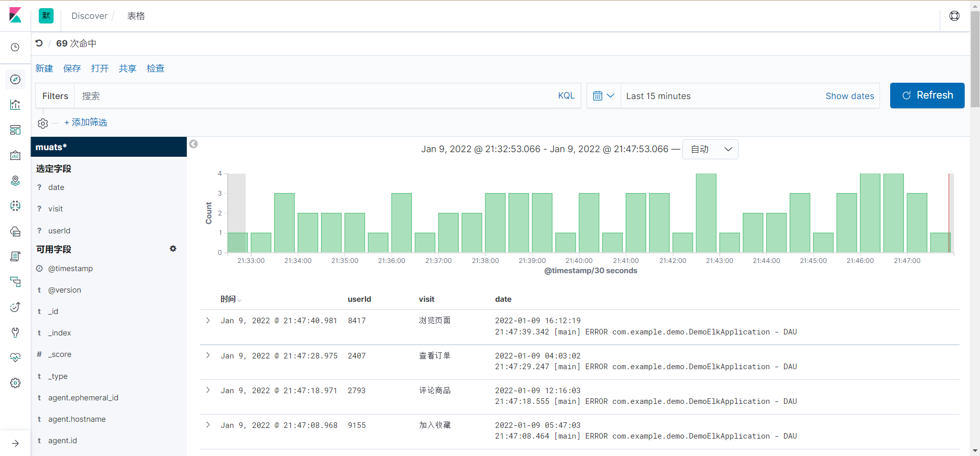The width and height of the screenshot is (980, 456).
Task: Select the agent.id field
Action: point(63,441)
